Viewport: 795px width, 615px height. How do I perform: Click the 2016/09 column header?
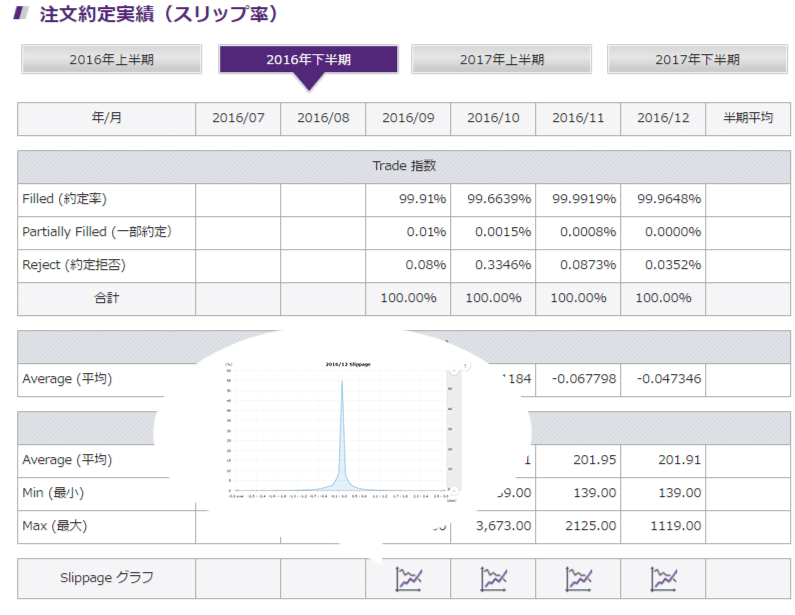pos(408,119)
